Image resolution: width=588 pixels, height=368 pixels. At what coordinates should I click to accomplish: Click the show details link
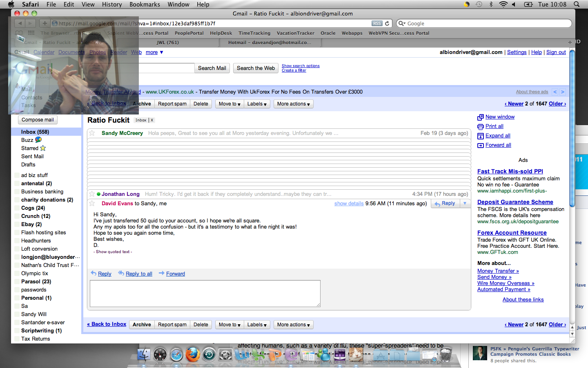tap(349, 204)
